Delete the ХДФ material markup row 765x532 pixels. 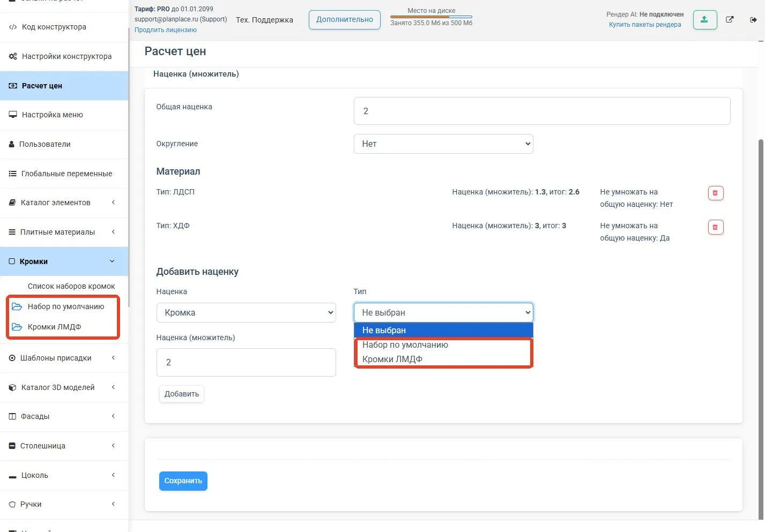pyautogui.click(x=716, y=227)
